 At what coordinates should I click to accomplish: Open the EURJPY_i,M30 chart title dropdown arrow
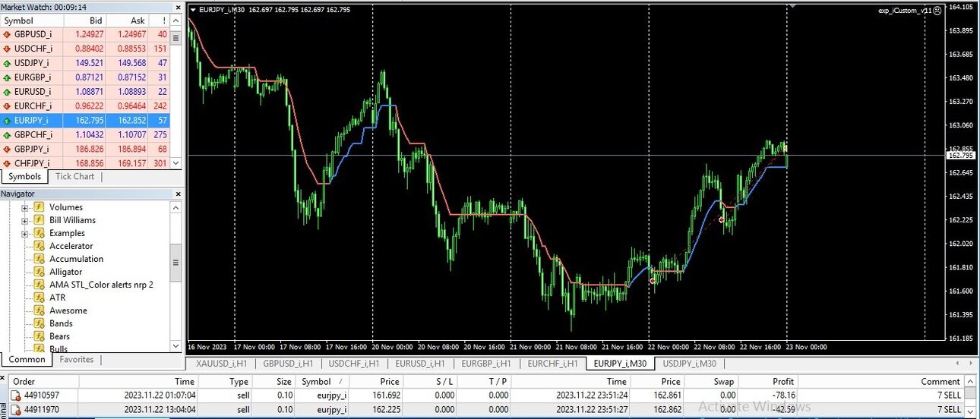coord(193,11)
